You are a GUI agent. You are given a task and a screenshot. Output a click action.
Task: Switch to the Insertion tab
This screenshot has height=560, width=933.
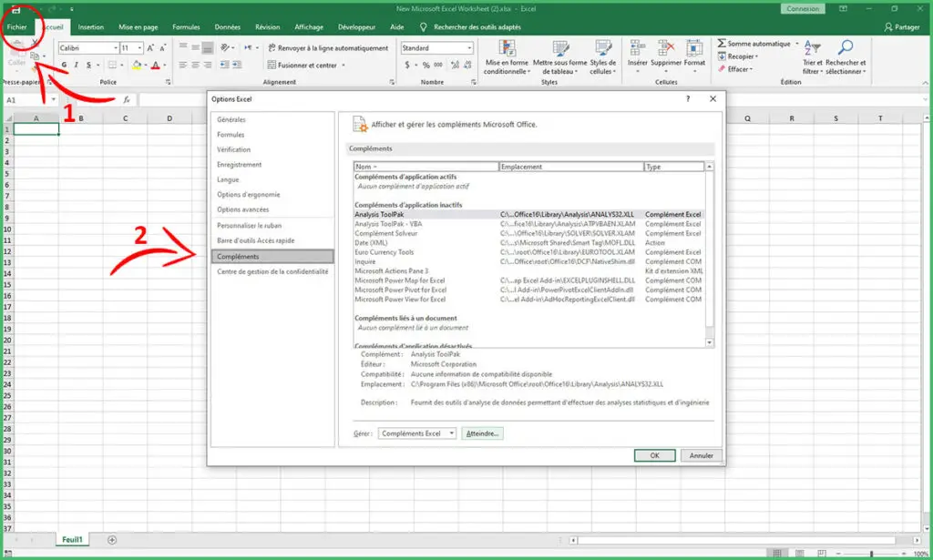click(90, 26)
